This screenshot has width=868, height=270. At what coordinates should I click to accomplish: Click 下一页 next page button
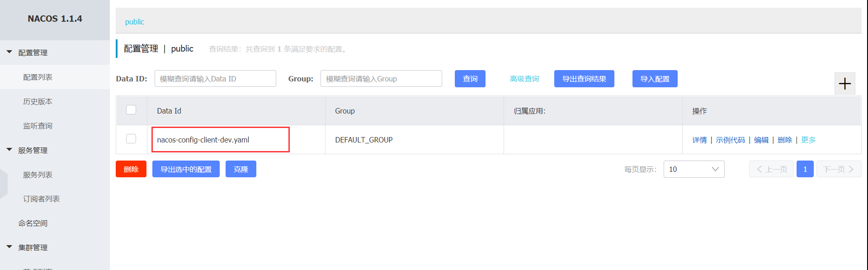pyautogui.click(x=839, y=169)
